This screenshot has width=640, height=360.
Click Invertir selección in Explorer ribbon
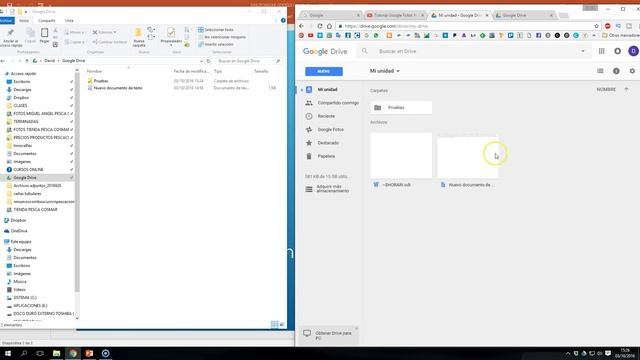tap(216, 44)
